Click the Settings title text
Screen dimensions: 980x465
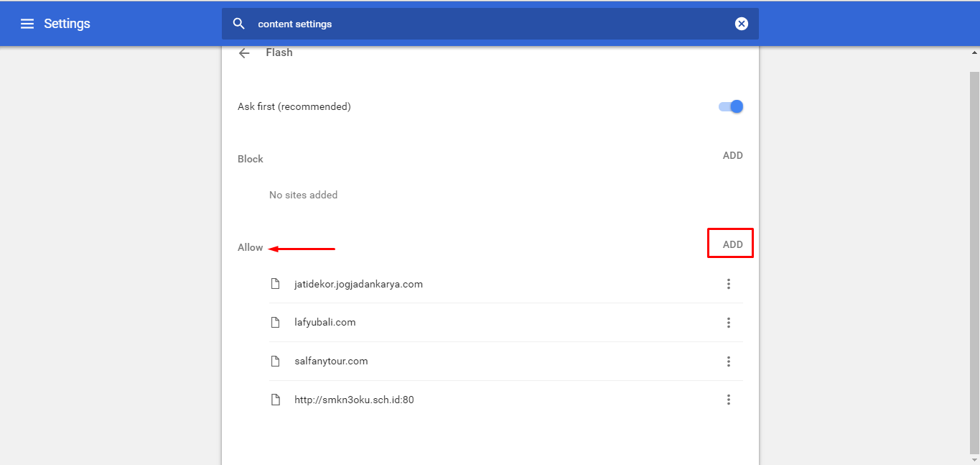67,24
